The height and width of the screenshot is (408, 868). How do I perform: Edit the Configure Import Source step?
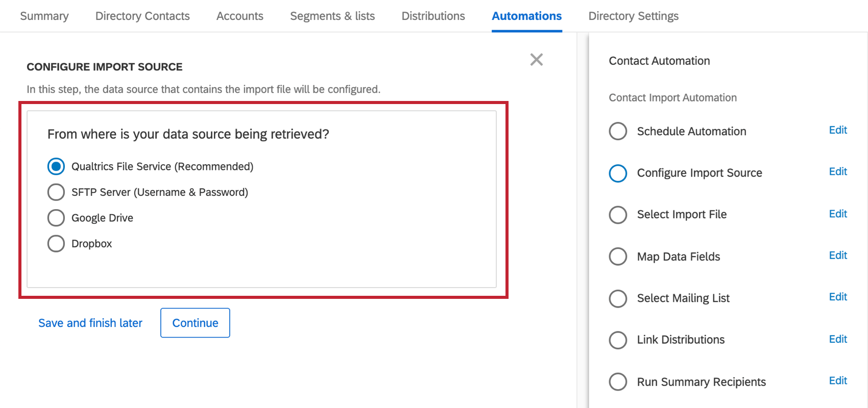tap(838, 171)
